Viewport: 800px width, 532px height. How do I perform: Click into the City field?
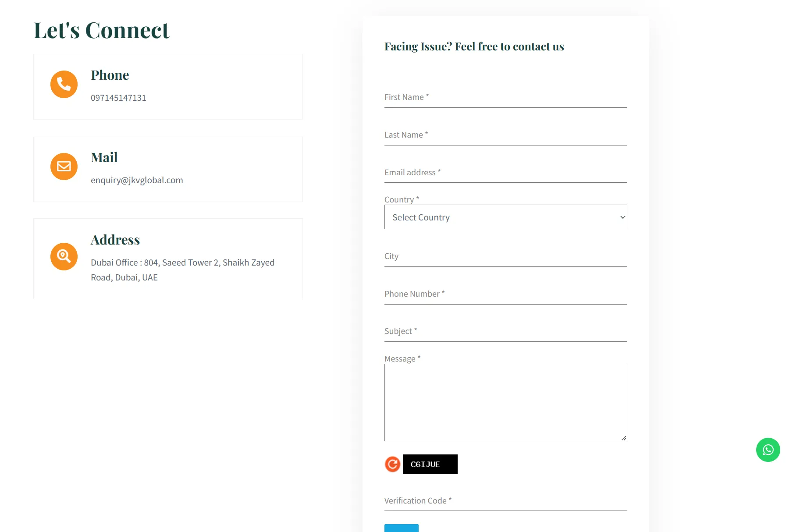point(505,256)
